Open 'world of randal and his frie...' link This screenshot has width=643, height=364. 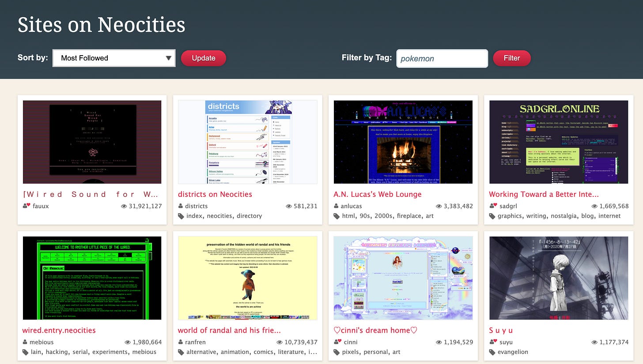tap(229, 330)
